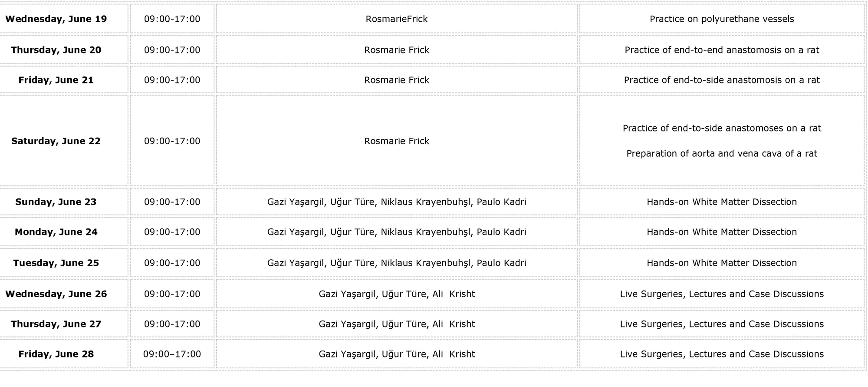Select the instructors listed for Sunday, June 23
The width and height of the screenshot is (868, 387).
click(397, 202)
